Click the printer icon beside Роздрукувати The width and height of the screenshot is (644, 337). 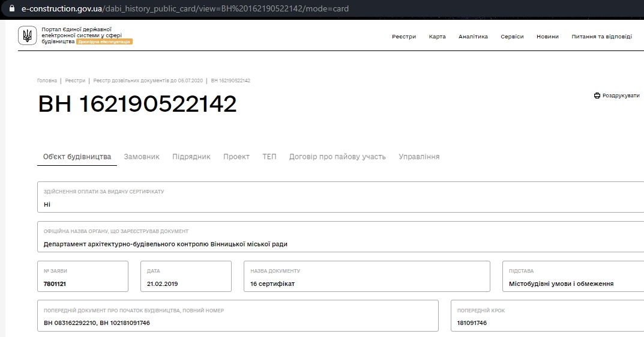[597, 96]
